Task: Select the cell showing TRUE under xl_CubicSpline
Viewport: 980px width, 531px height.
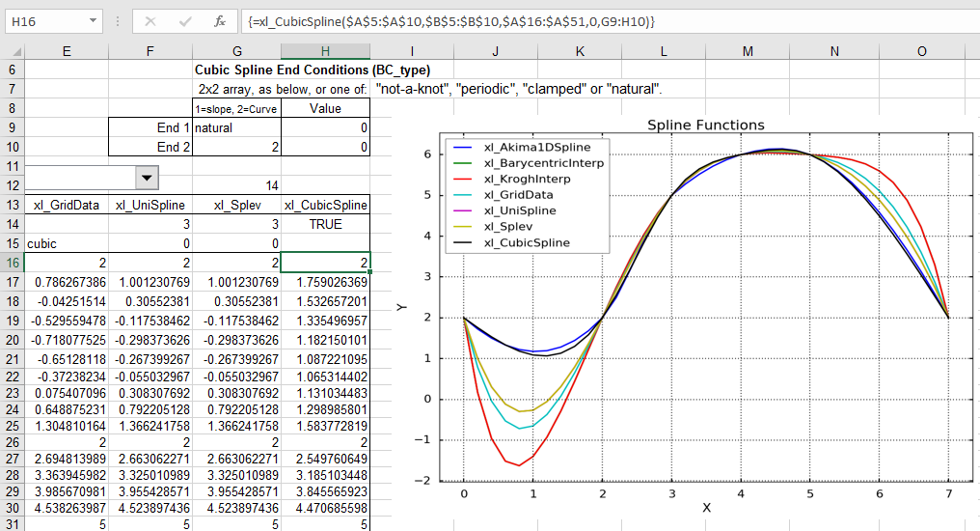Action: tap(325, 224)
